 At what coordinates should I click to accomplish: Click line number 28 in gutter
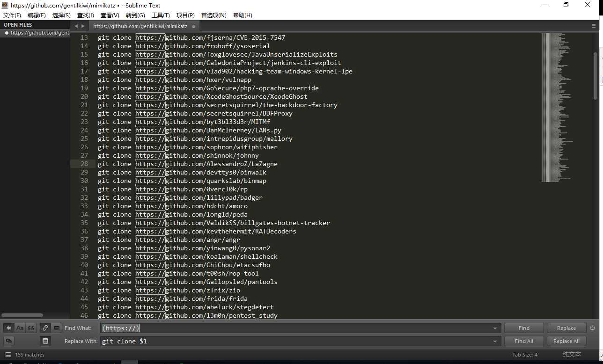click(x=84, y=164)
